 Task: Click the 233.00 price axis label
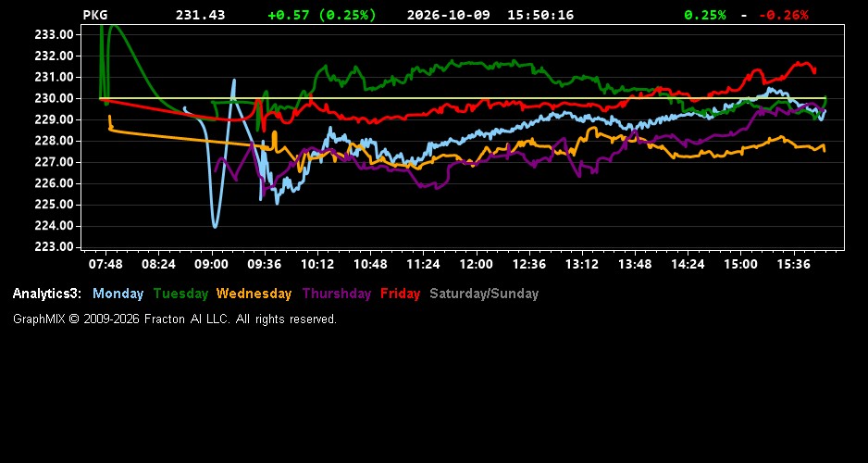coord(55,35)
